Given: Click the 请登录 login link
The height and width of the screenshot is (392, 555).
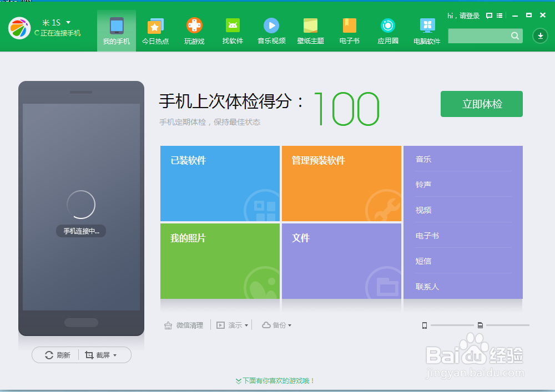Looking at the screenshot, I should (470, 16).
